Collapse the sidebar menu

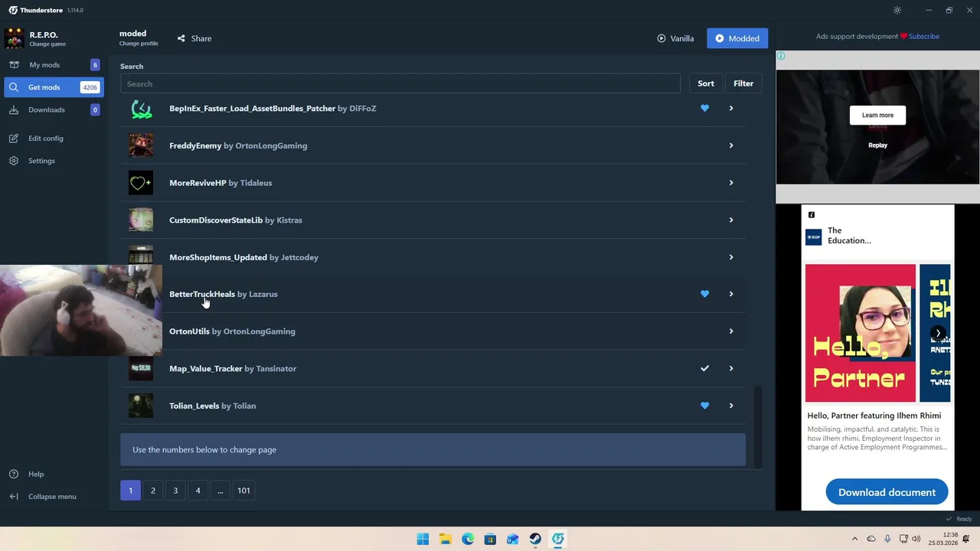point(52,496)
